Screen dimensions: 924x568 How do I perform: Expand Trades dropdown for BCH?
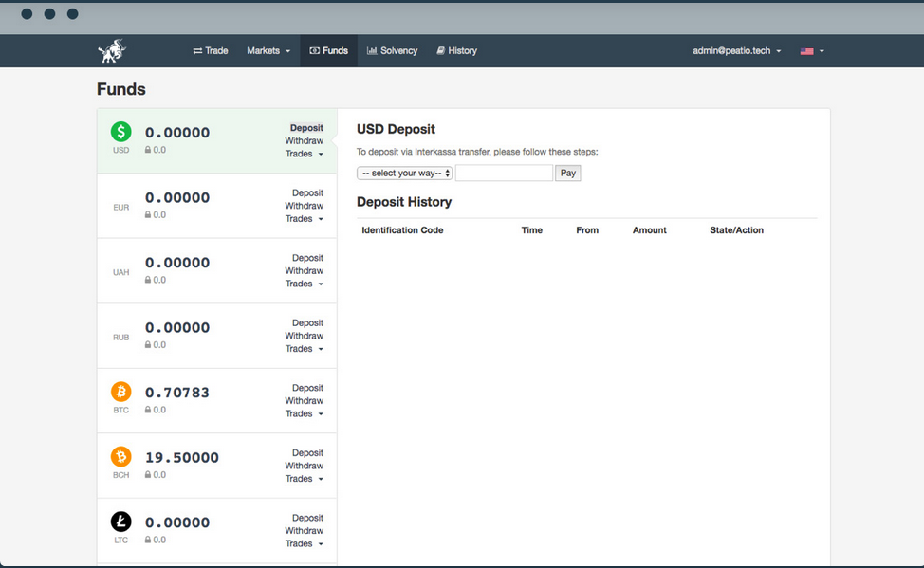[305, 479]
